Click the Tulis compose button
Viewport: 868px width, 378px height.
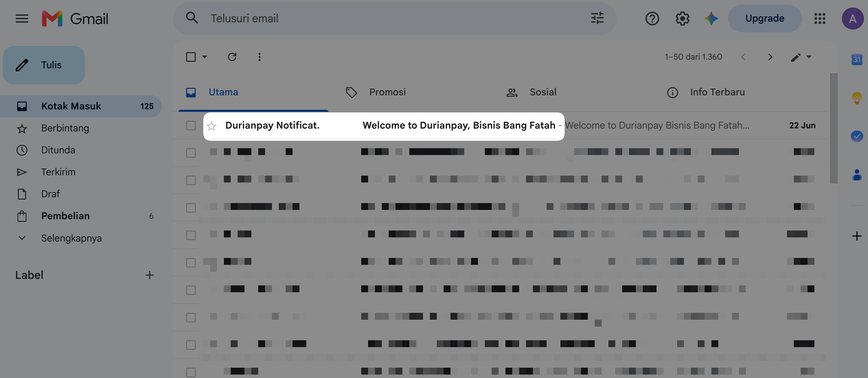coord(44,65)
